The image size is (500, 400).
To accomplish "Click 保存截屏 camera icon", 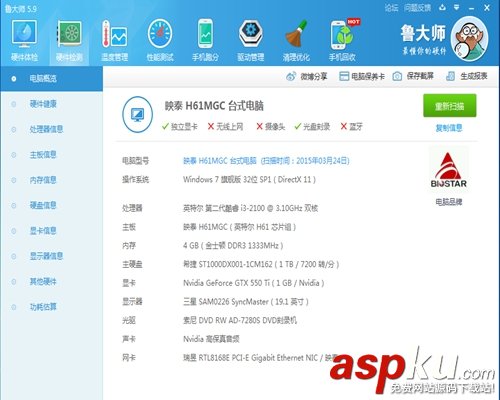I will point(413,76).
